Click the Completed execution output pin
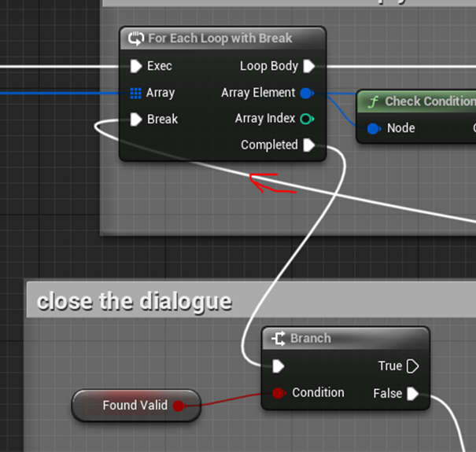The height and width of the screenshot is (452, 476). (309, 145)
